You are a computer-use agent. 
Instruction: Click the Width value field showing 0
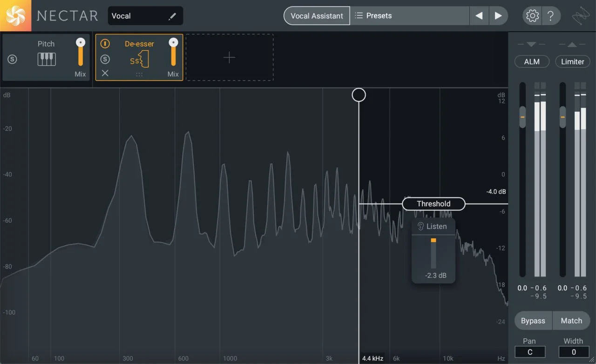(x=574, y=352)
